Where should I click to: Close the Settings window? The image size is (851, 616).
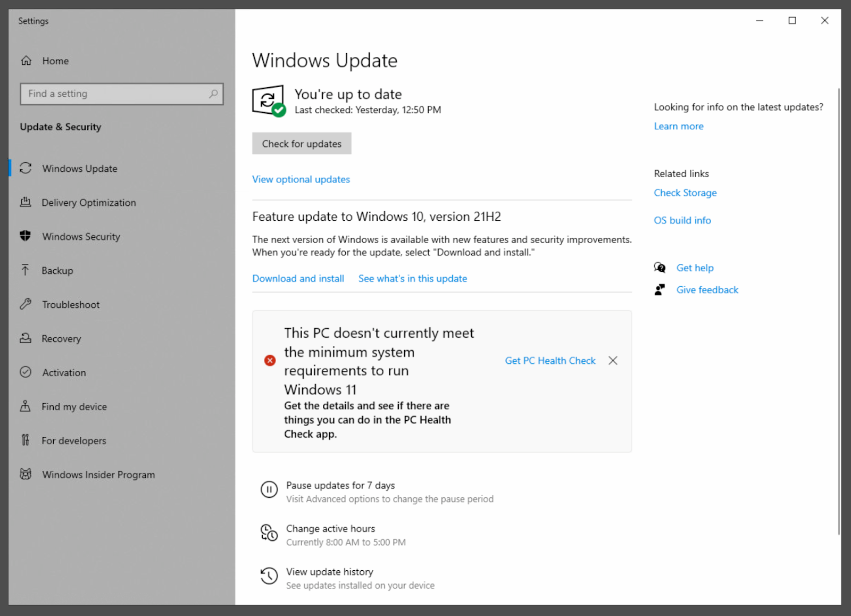tap(824, 20)
